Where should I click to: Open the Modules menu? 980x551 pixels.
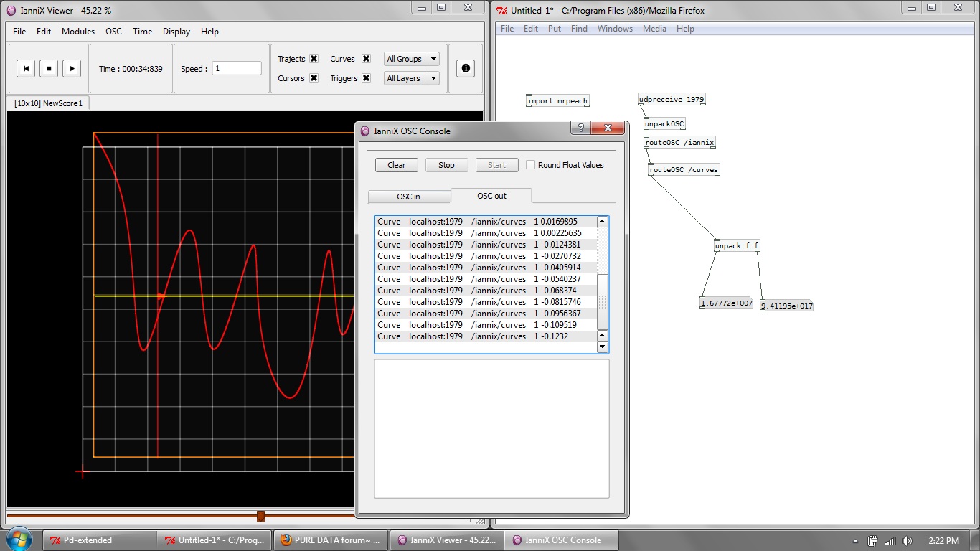tap(78, 32)
